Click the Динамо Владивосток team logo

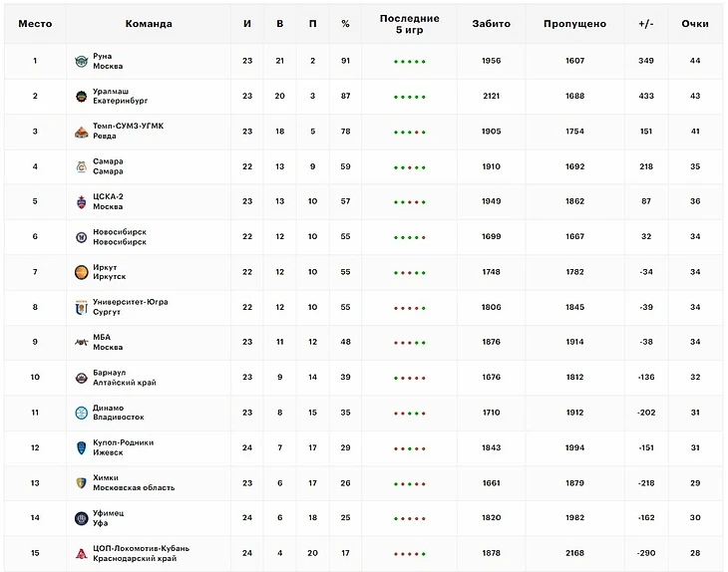tap(81, 413)
